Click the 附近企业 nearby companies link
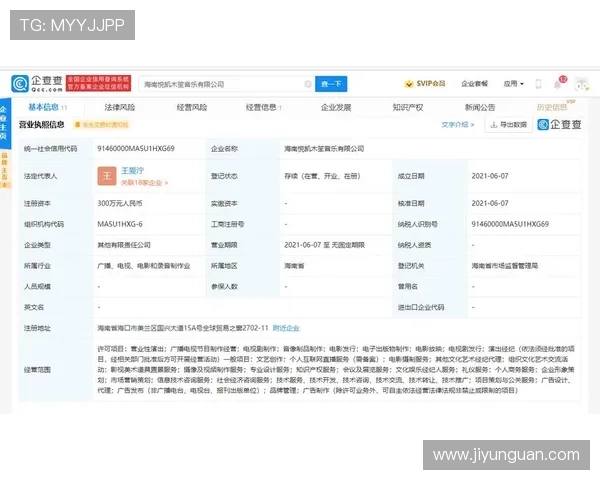The height and width of the screenshot is (480, 600). [286, 328]
